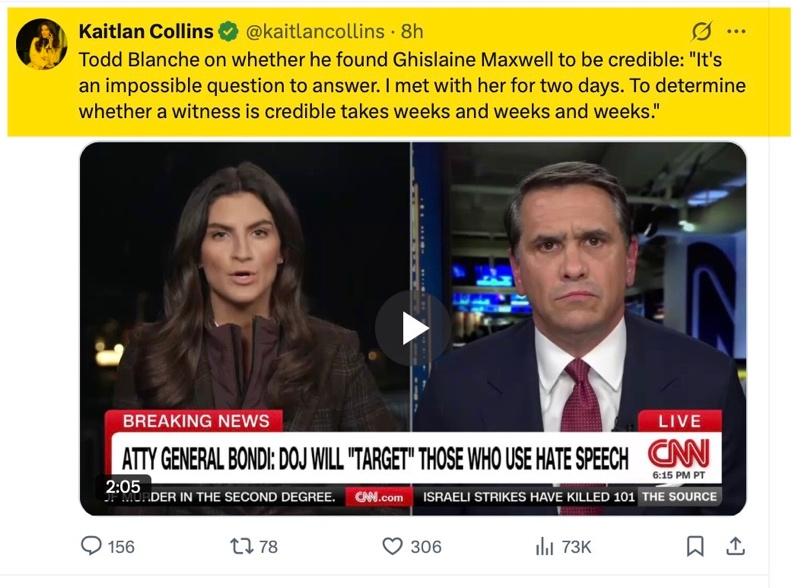Image resolution: width=802 pixels, height=588 pixels.
Task: Click the Kaitlan Collins display name
Action: (x=144, y=31)
